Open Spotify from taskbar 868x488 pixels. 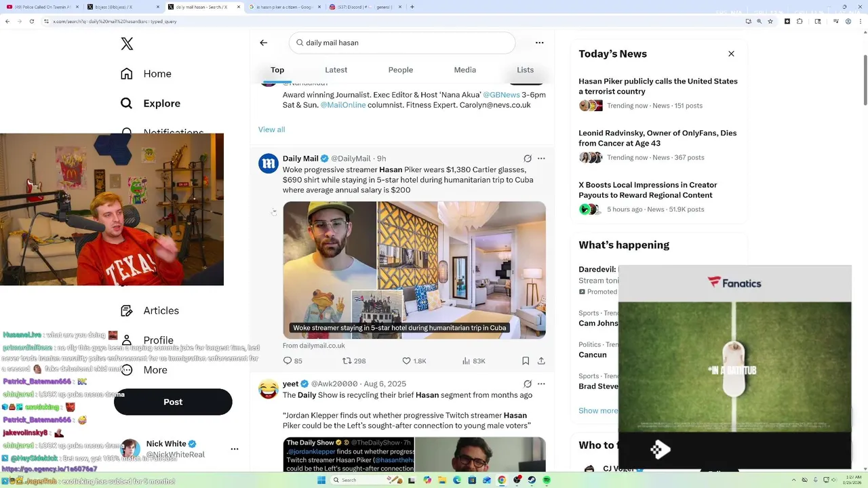click(x=547, y=480)
